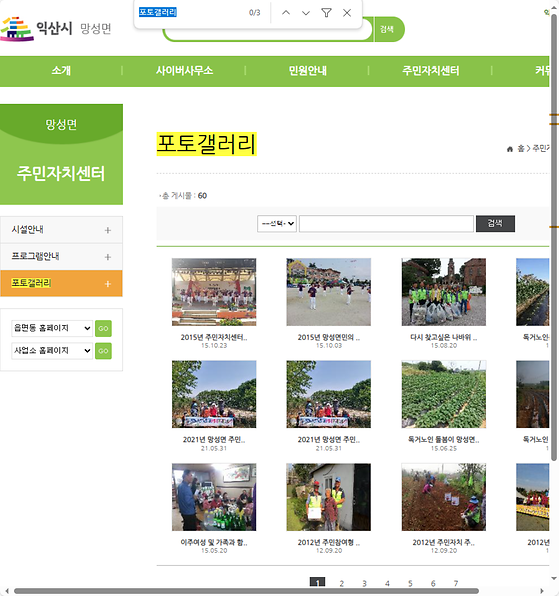Open the 2012년 주민자치 주 photo thumbnail

(x=443, y=497)
